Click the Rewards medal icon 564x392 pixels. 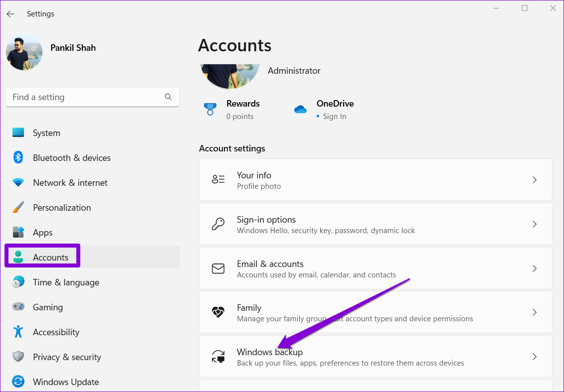coord(210,110)
